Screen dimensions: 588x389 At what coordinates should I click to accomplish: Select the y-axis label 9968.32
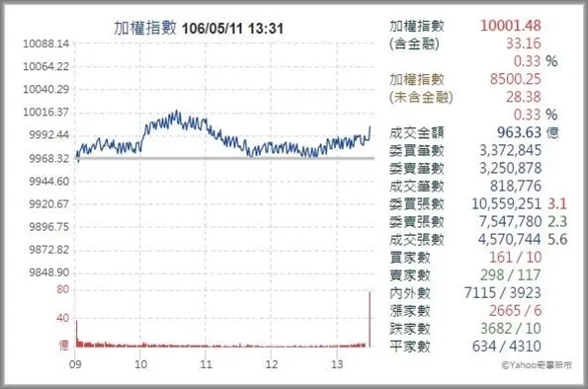49,159
